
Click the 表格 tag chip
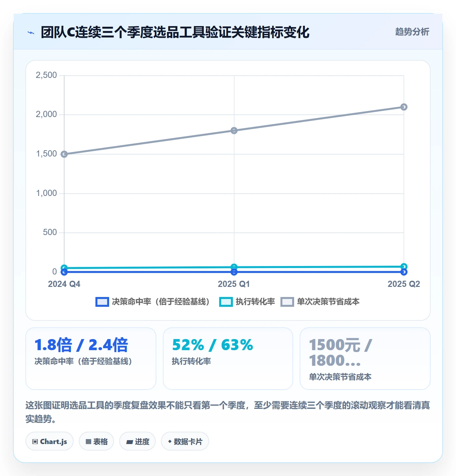(x=96, y=441)
